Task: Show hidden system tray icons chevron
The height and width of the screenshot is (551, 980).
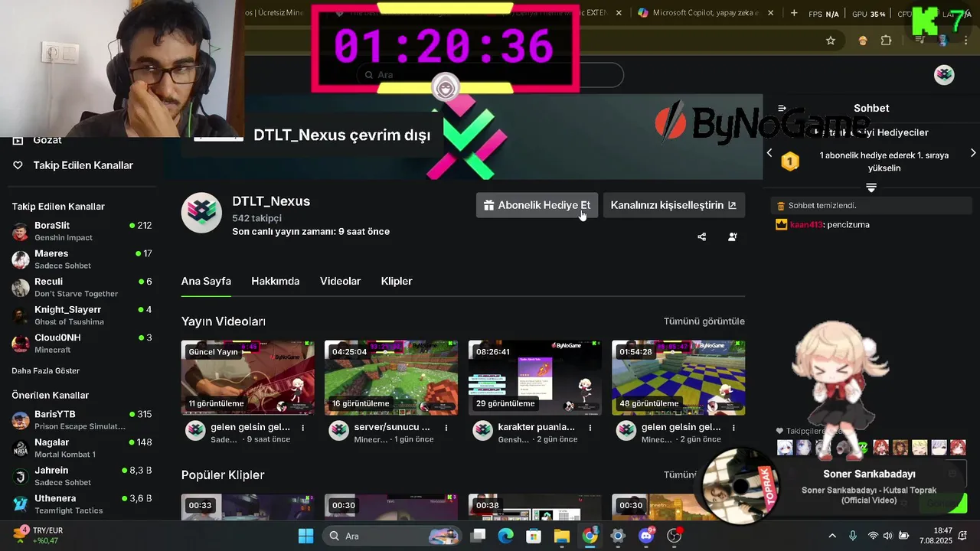Action: [x=832, y=536]
